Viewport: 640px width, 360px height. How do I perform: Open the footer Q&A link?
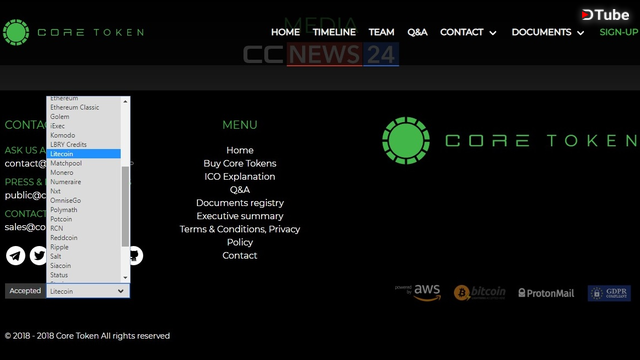[240, 190]
